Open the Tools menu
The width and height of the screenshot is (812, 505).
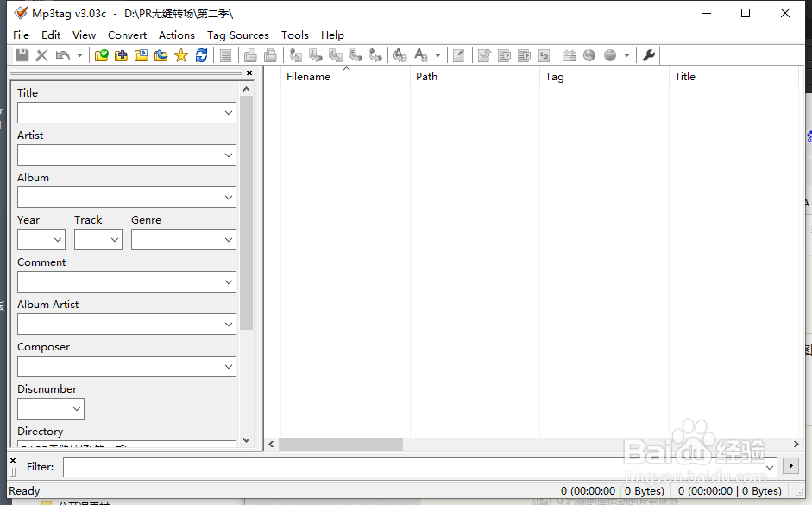click(x=294, y=35)
